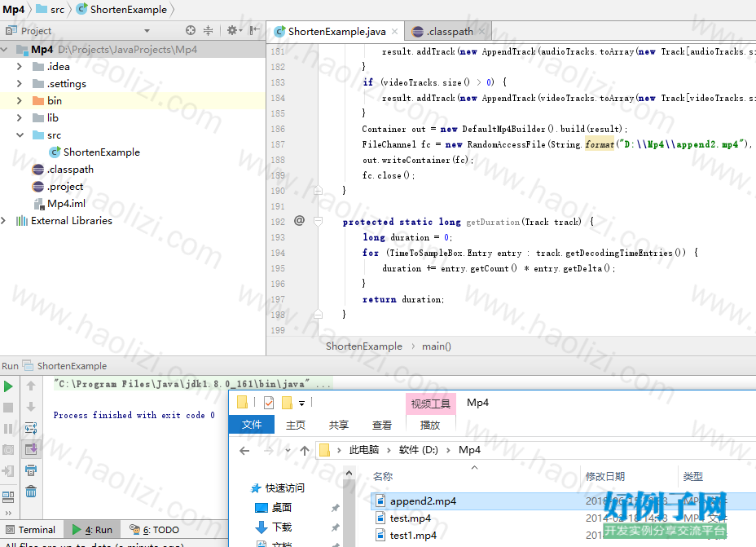Open the 4: Run tool window tab
Screen dimensions: 756x547
[x=92, y=530]
